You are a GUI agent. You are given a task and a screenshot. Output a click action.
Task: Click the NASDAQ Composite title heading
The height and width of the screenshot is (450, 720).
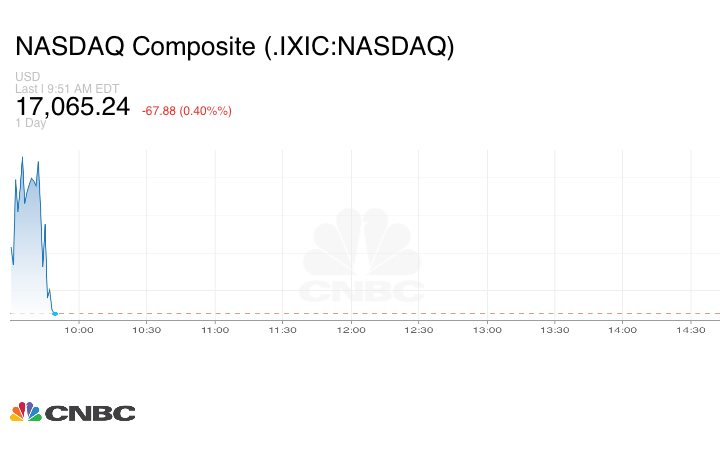(234, 47)
